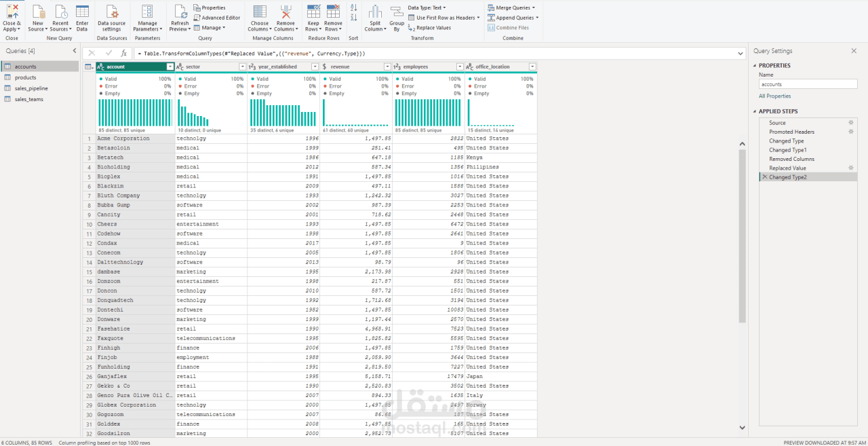This screenshot has width=868, height=446.
Task: Open Use First Row as Headers dropdown
Action: point(445,18)
